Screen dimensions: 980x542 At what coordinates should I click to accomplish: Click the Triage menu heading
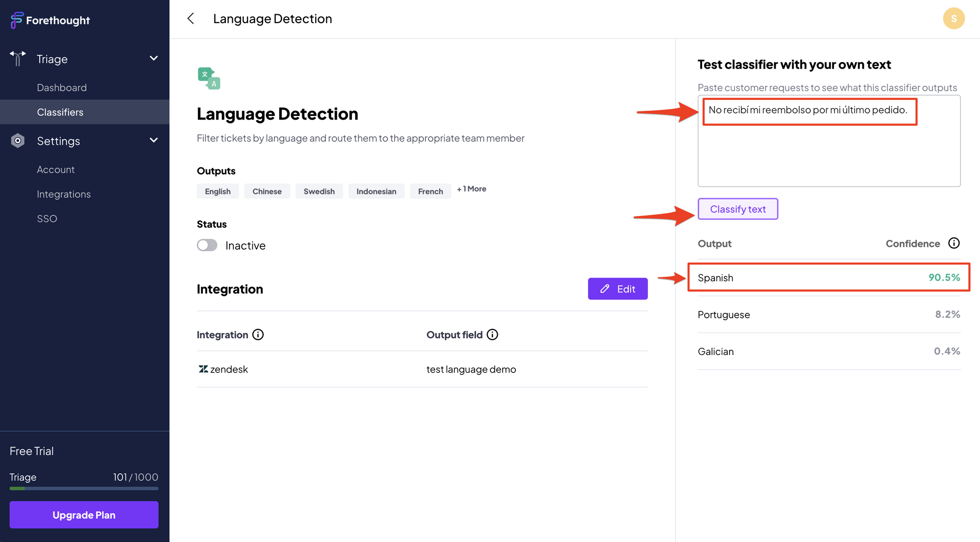(x=52, y=59)
